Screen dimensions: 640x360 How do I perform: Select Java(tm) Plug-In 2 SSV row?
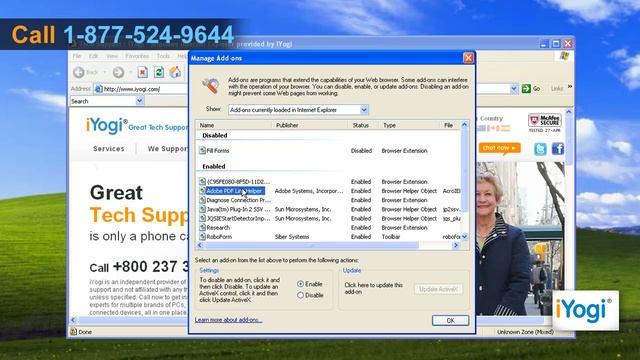pyautogui.click(x=329, y=209)
